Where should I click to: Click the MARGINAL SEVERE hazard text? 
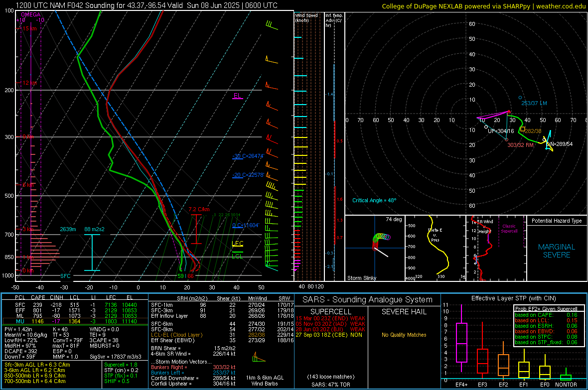coord(557,251)
